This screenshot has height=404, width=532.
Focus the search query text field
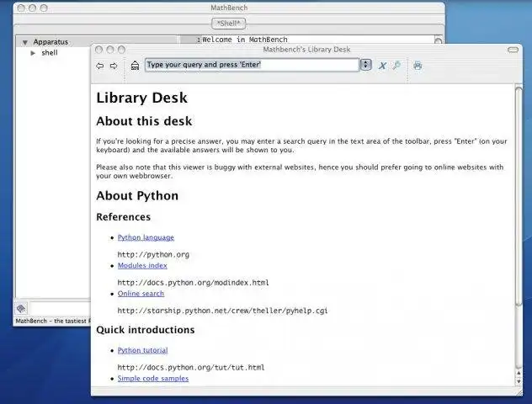click(252, 65)
